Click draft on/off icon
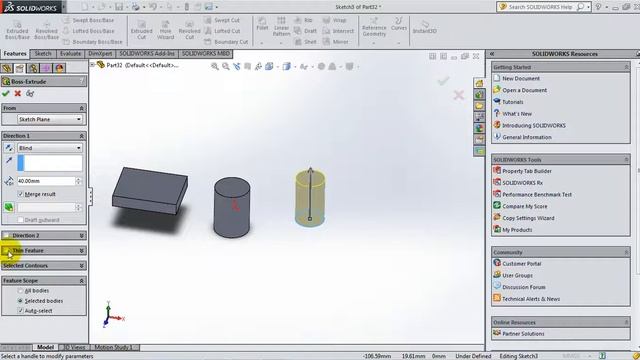Screen dimensions: 640x360 click(9, 207)
